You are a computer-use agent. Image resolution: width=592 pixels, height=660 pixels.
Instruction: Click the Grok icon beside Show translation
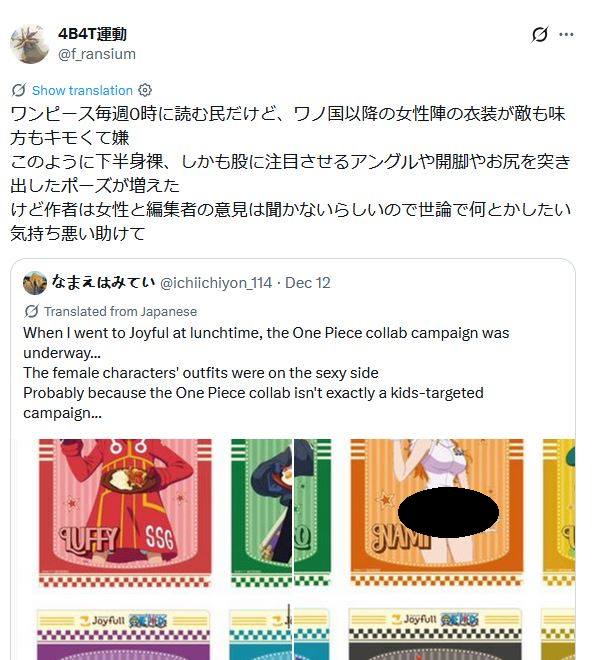tap(19, 90)
